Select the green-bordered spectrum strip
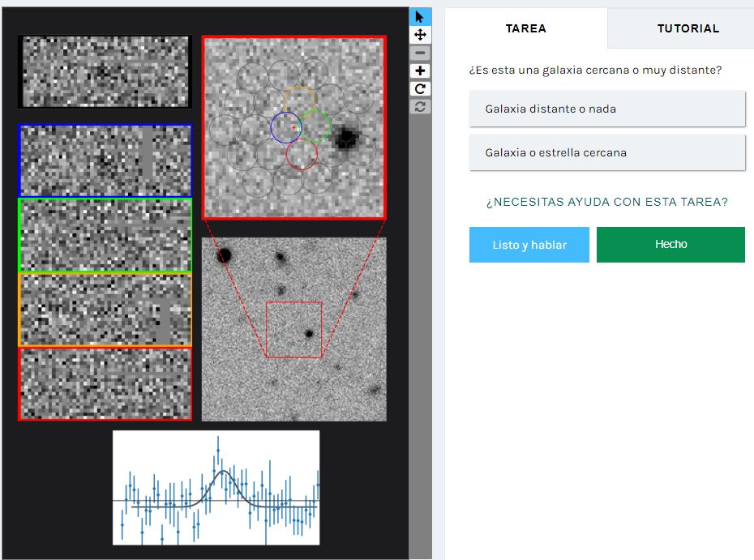Screen dimensions: 754x560 [105, 235]
